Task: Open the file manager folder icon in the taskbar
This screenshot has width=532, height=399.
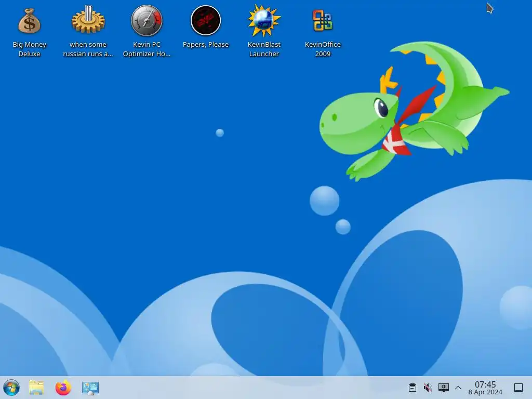Action: [x=37, y=388]
